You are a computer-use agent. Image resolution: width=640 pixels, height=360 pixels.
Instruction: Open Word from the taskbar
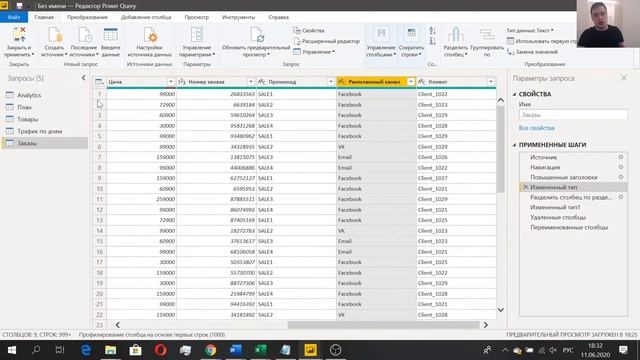(x=236, y=350)
